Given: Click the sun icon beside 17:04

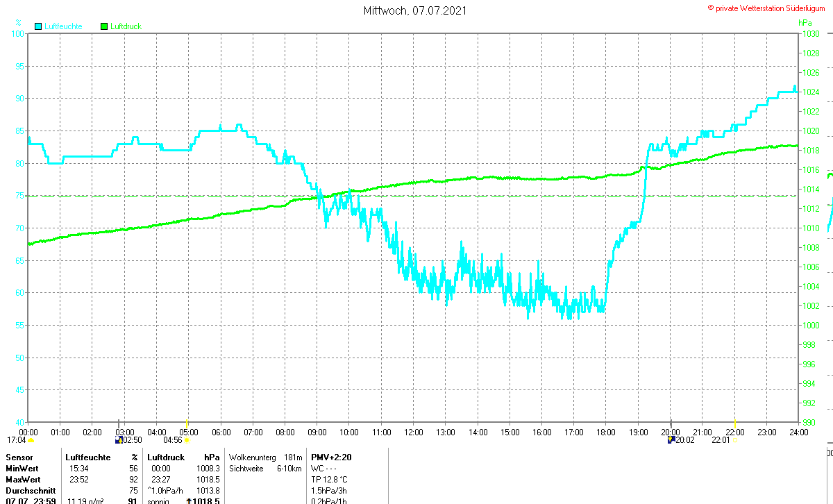Looking at the screenshot, I should click(x=31, y=440).
